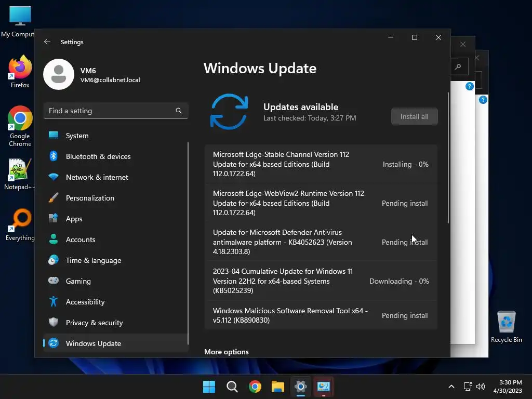Click VM6@collabnet.local account email
The image size is (532, 399).
tap(110, 80)
